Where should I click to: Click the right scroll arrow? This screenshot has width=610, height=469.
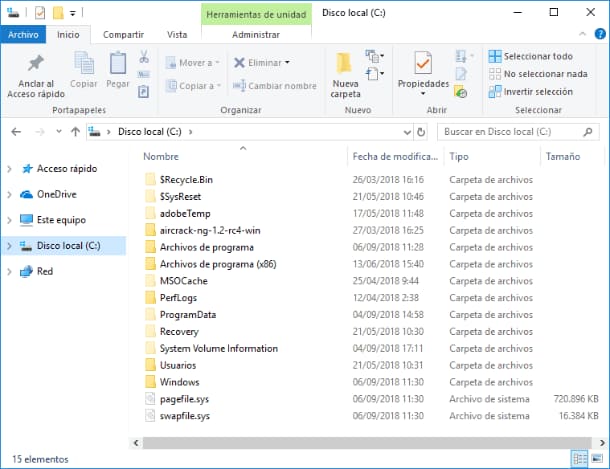602,443
